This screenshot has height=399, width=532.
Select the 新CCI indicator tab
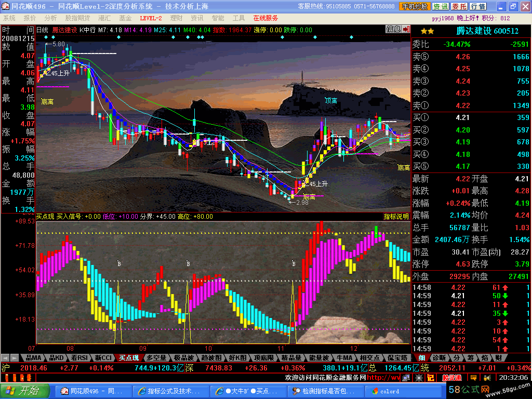pyautogui.click(x=103, y=357)
